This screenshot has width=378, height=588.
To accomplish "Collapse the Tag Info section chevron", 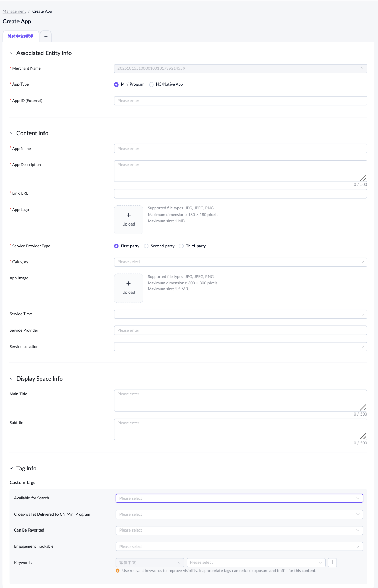I will coord(11,468).
